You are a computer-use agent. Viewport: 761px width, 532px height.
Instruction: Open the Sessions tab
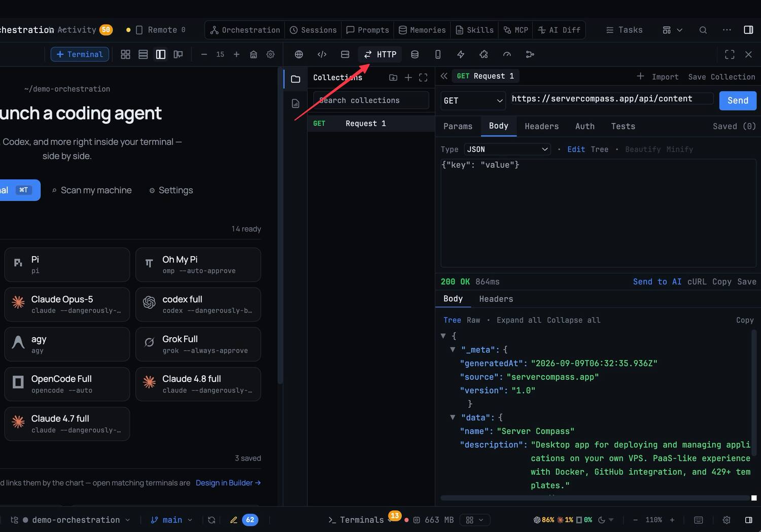click(x=313, y=30)
